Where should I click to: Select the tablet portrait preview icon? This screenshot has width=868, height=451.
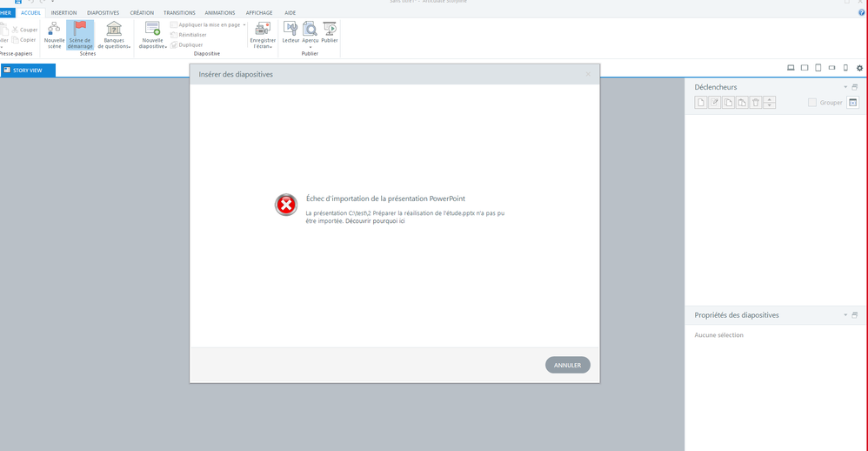(x=818, y=68)
